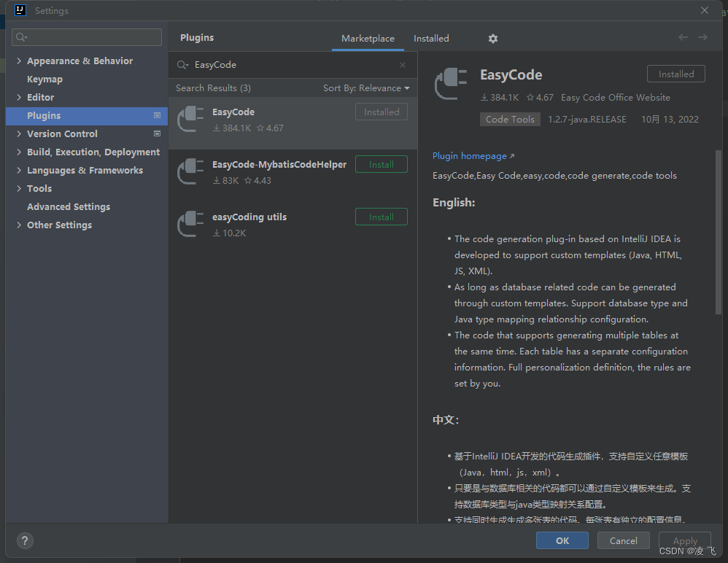This screenshot has width=728, height=563.
Task: Click the Search Results (3) label
Action: [x=213, y=88]
